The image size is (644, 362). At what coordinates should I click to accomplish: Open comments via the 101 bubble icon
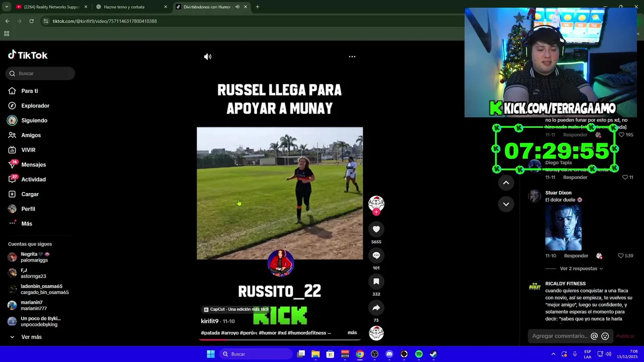376,255
